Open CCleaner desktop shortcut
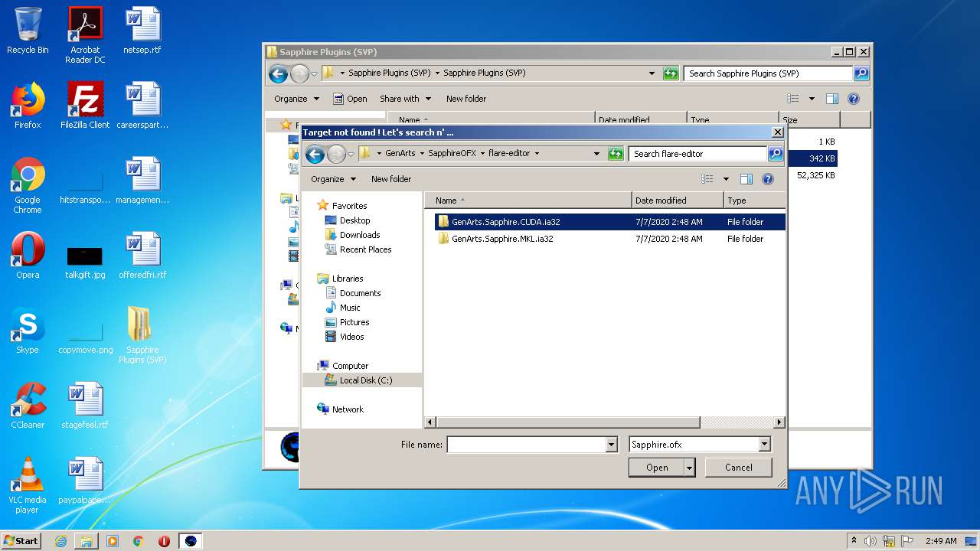Screen dimensions: 980x551 pos(28,406)
